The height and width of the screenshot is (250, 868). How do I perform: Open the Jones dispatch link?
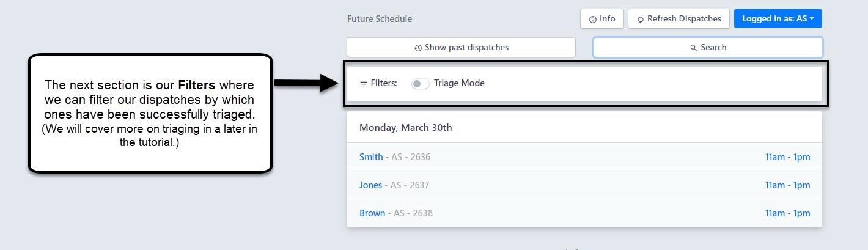[x=370, y=185]
